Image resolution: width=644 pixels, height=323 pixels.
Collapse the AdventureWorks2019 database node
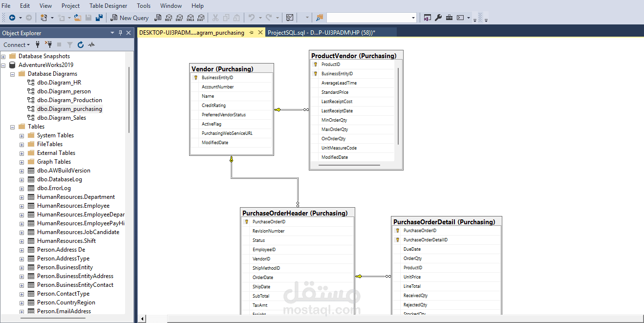(4, 65)
